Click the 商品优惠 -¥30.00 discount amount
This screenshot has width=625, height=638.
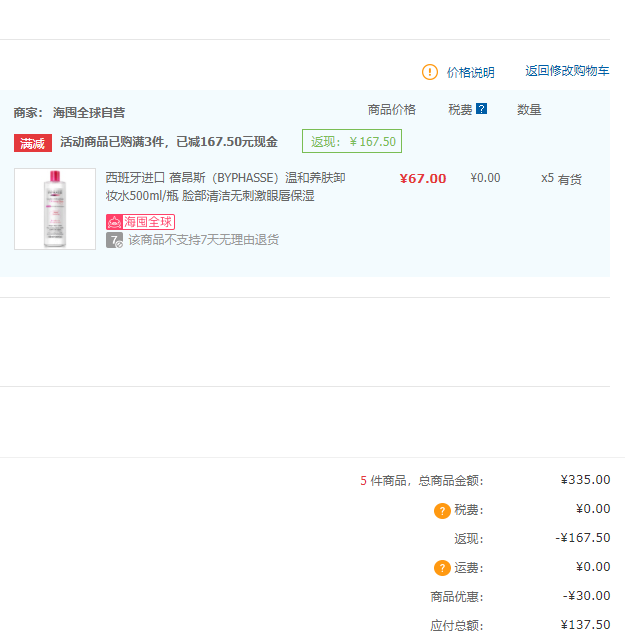pos(586,596)
